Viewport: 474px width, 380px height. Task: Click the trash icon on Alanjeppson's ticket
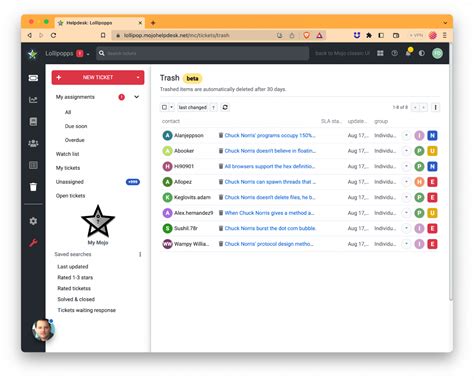click(x=221, y=135)
